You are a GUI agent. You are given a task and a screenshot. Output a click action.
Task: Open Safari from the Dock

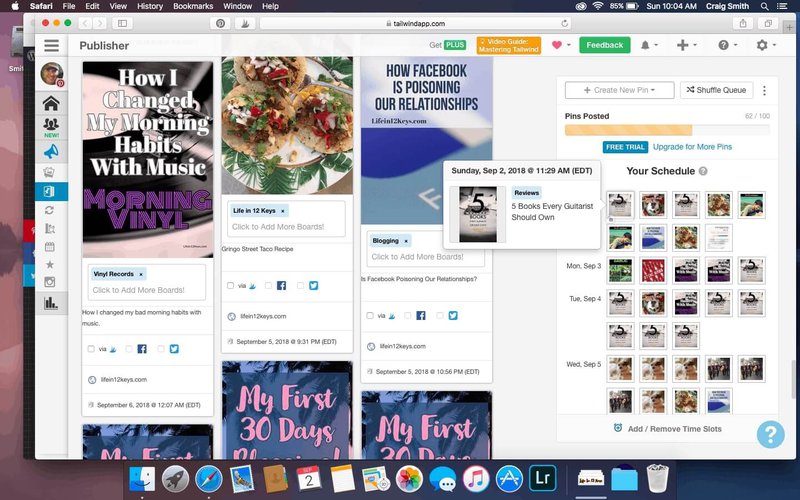pyautogui.click(x=208, y=479)
